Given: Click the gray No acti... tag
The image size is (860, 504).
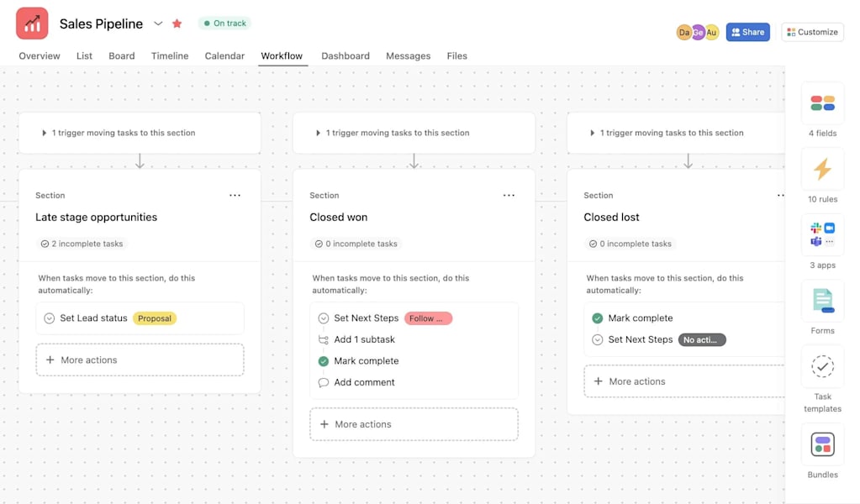Looking at the screenshot, I should tap(702, 339).
